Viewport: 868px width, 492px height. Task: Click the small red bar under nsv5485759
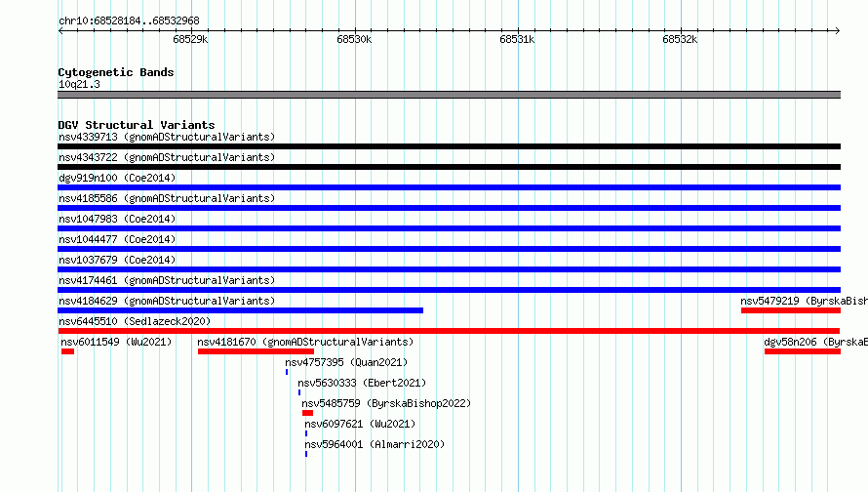(308, 413)
